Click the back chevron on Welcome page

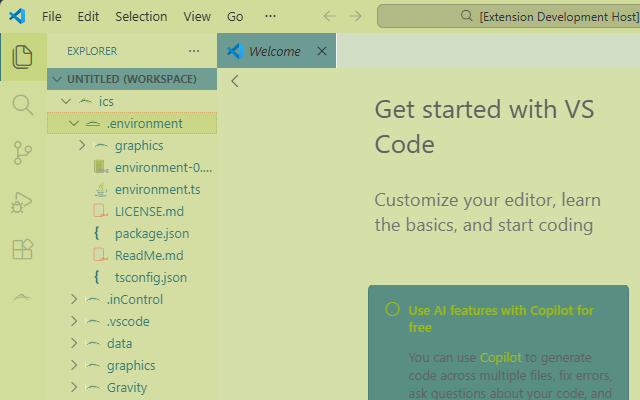coord(234,82)
